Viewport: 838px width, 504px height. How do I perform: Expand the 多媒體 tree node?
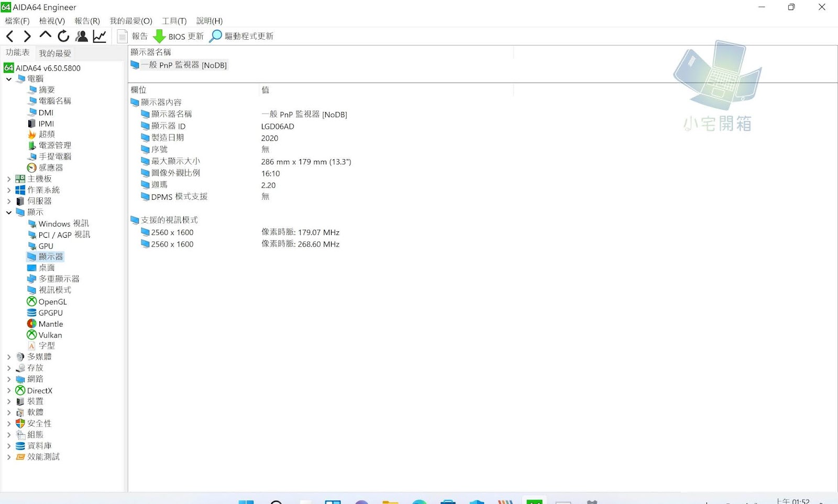tap(9, 357)
